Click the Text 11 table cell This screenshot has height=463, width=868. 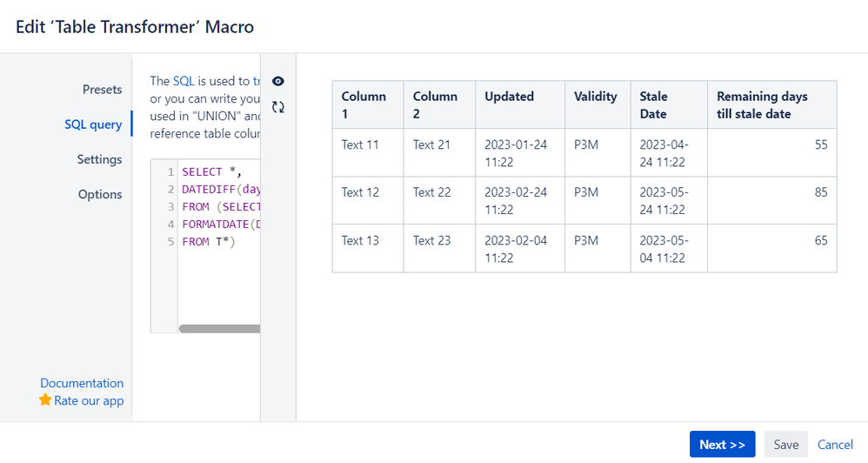[x=360, y=144]
